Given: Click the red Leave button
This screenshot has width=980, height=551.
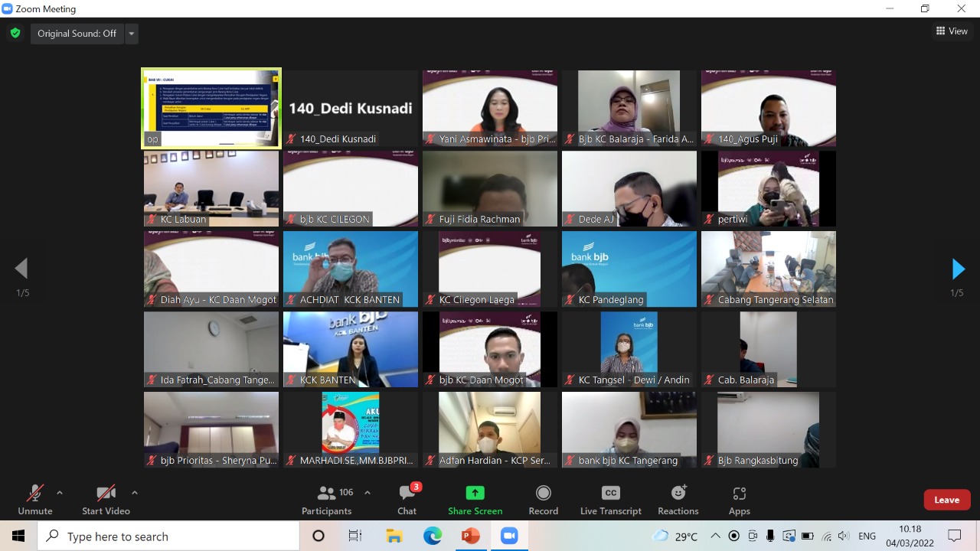Looking at the screenshot, I should (946, 500).
